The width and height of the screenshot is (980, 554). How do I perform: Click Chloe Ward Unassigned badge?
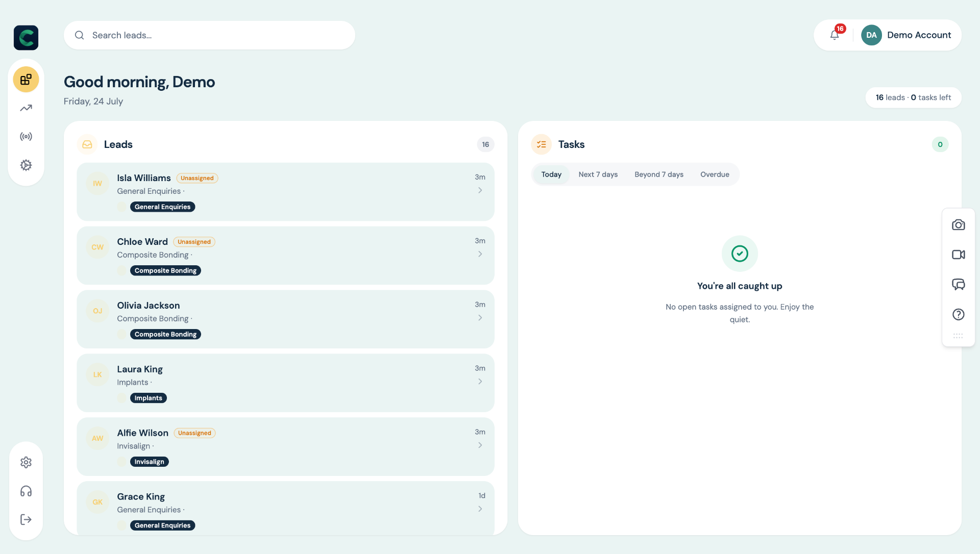point(194,242)
